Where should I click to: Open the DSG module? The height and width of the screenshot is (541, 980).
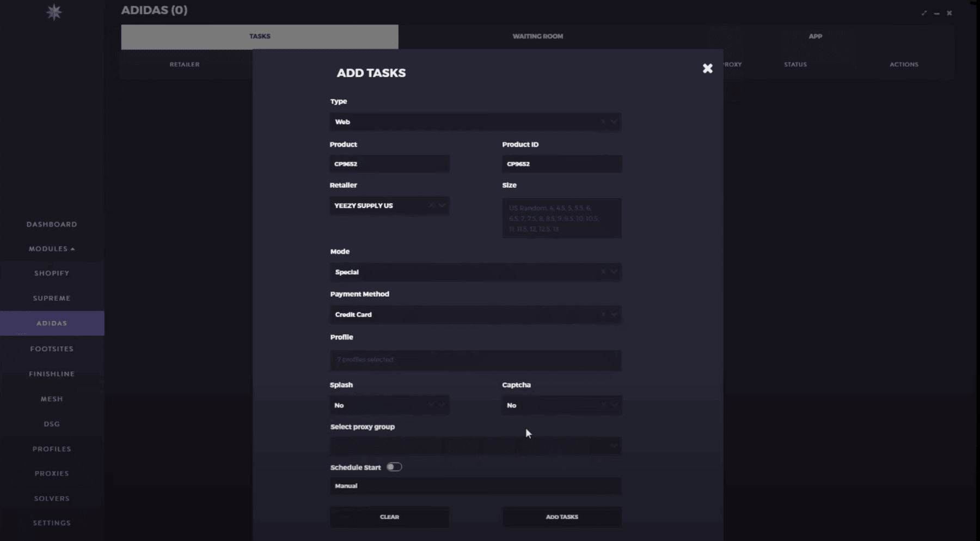tap(52, 424)
